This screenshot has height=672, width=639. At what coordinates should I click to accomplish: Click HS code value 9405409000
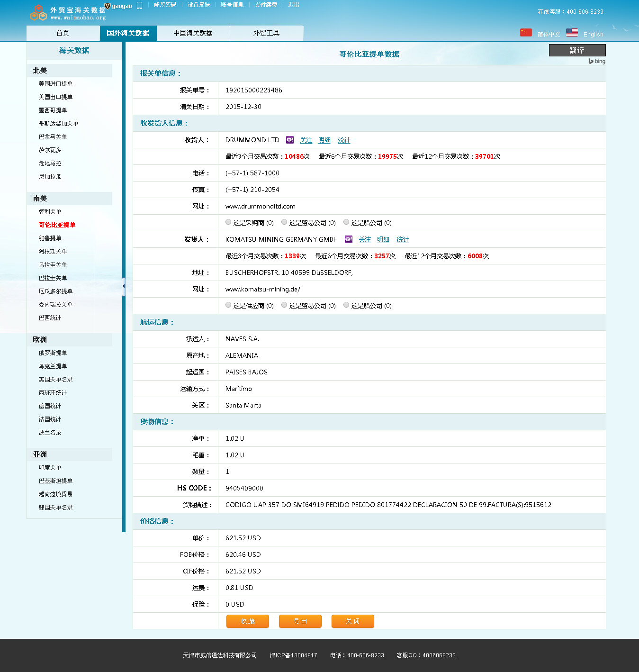pos(244,488)
